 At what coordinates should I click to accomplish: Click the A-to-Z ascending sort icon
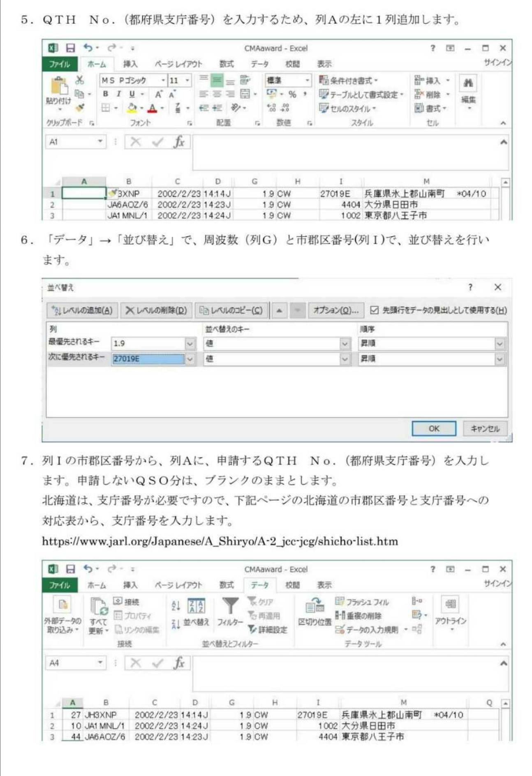tap(176, 605)
